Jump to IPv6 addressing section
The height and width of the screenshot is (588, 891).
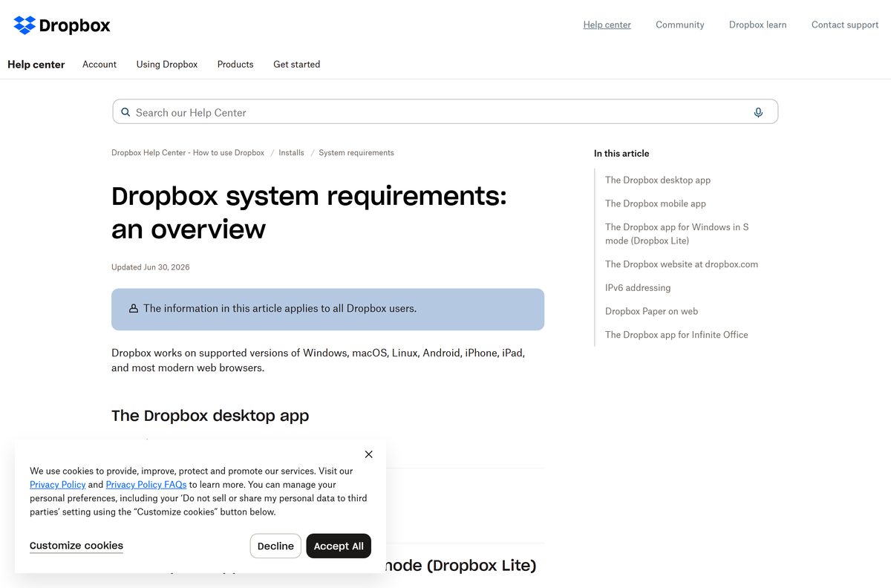coord(638,288)
